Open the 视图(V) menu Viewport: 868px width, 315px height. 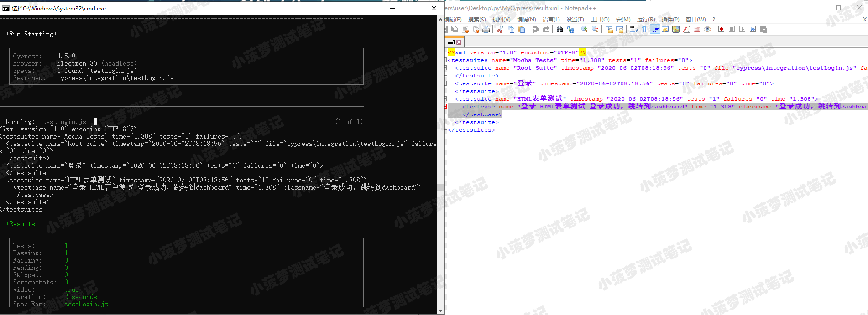click(501, 20)
